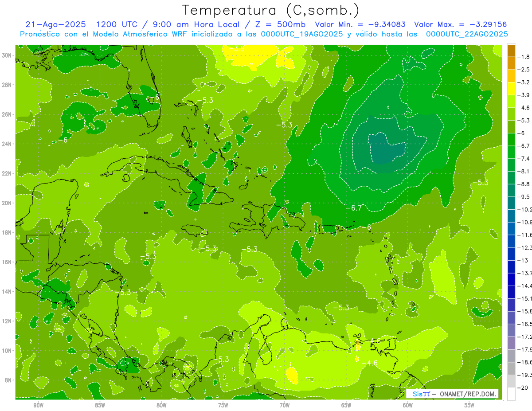Pick the blue swatch between -13 and -13.7
Image resolution: width=532 pixels, height=411 pixels.
click(x=512, y=266)
